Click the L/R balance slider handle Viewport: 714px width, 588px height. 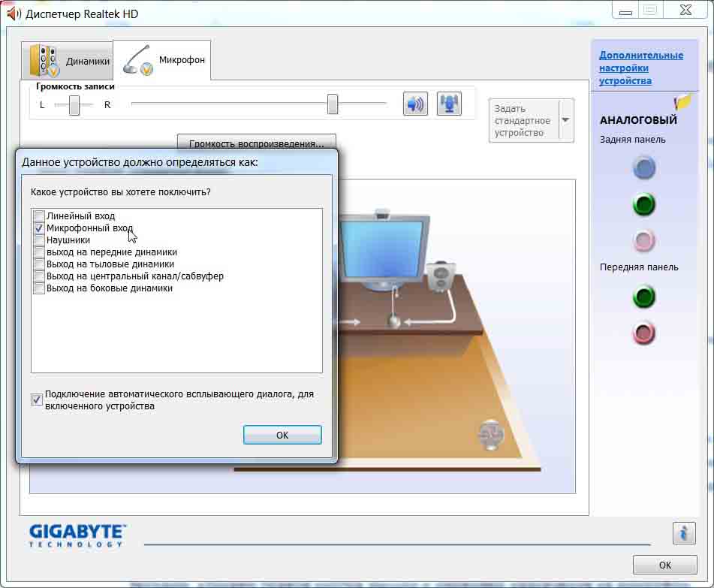[x=74, y=105]
